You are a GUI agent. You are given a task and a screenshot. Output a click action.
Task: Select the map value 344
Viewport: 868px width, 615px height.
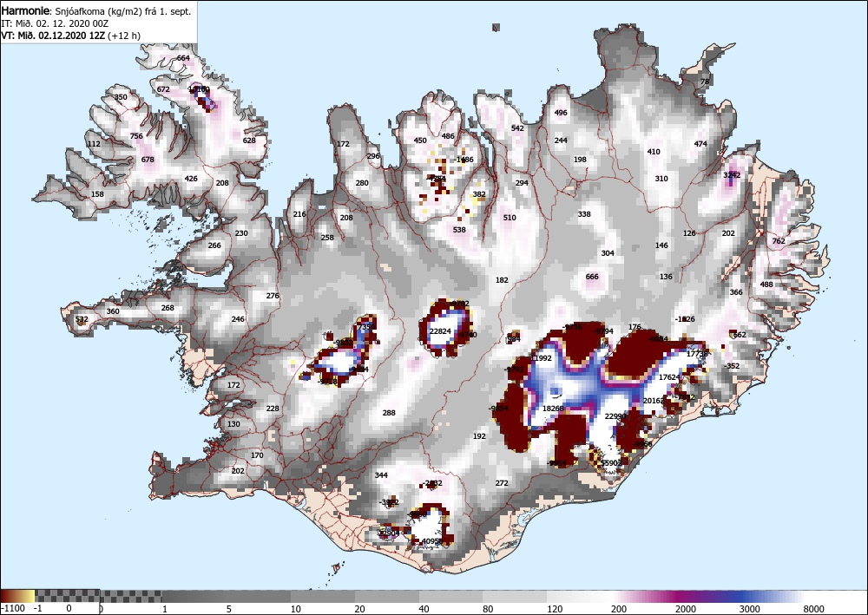(381, 475)
